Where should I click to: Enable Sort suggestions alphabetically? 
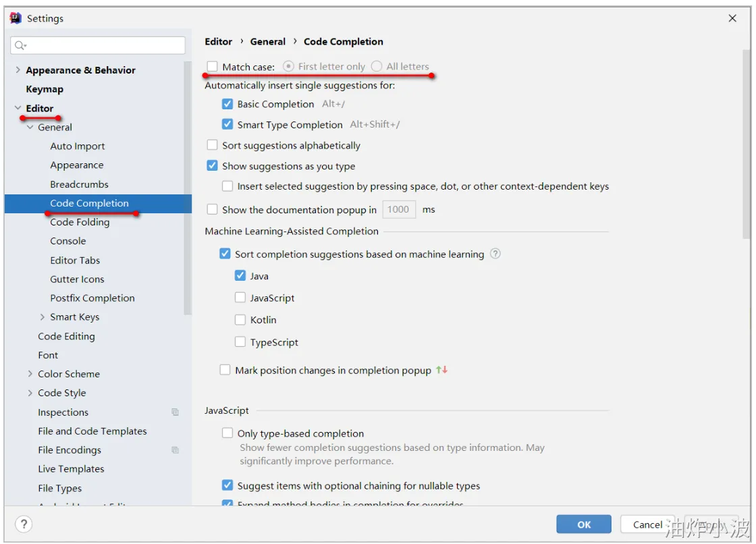pos(212,144)
